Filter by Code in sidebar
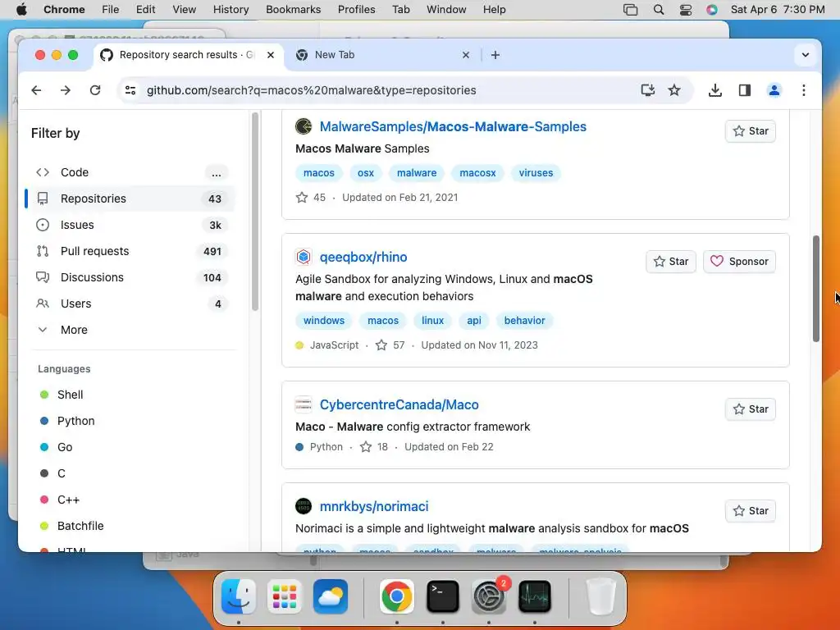840x630 pixels. [131, 172]
